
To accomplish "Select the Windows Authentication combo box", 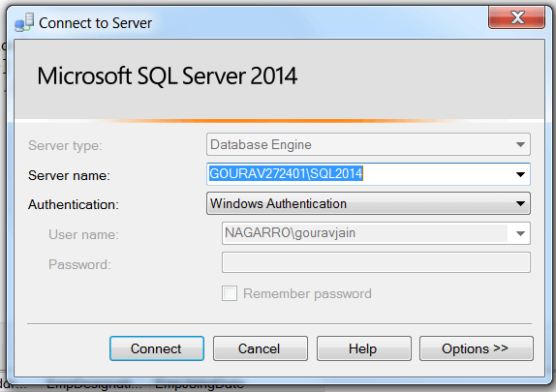I will [368, 204].
